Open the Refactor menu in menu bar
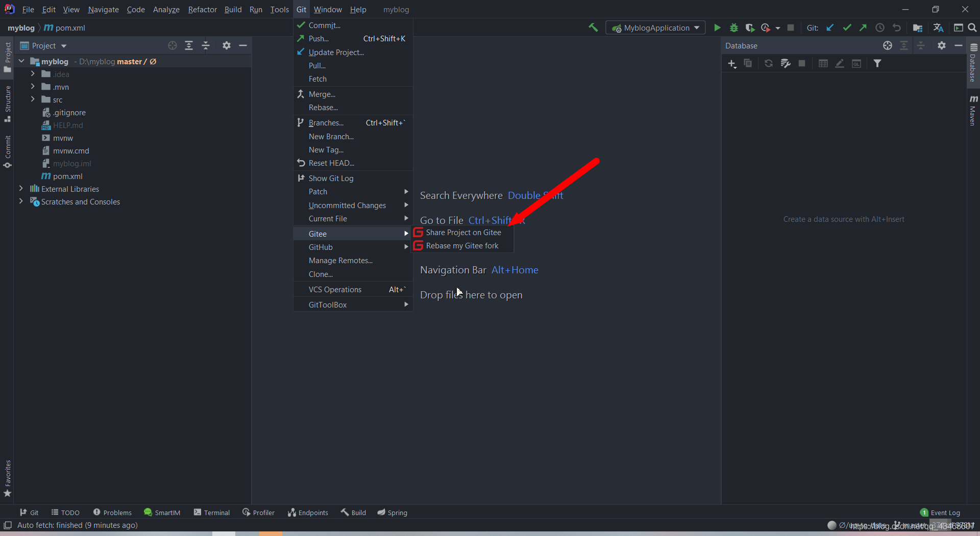The width and height of the screenshot is (980, 536). pyautogui.click(x=202, y=9)
